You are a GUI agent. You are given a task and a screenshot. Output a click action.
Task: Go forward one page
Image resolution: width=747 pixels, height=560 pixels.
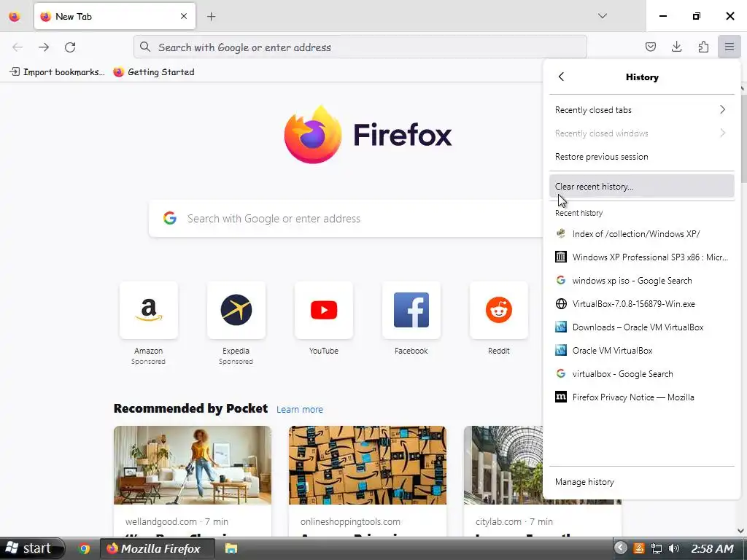coord(44,47)
